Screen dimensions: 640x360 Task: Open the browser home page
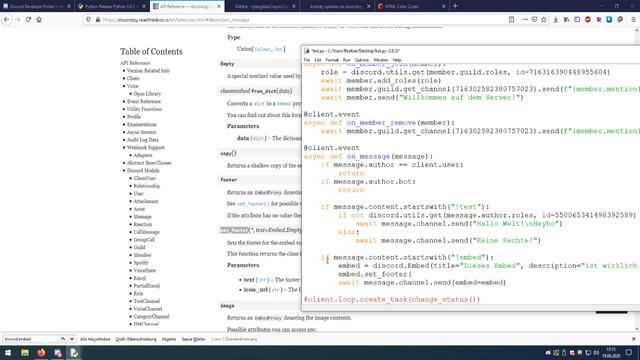(39, 19)
